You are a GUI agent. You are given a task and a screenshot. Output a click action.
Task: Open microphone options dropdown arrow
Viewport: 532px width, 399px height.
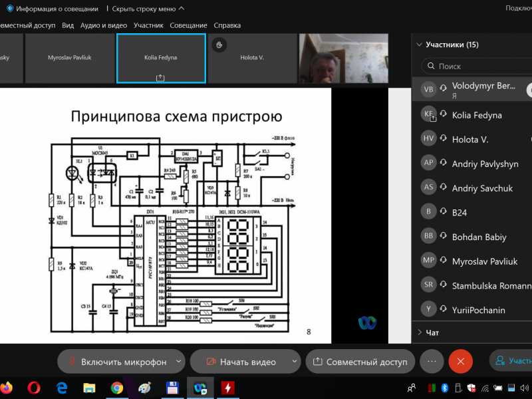(178, 362)
